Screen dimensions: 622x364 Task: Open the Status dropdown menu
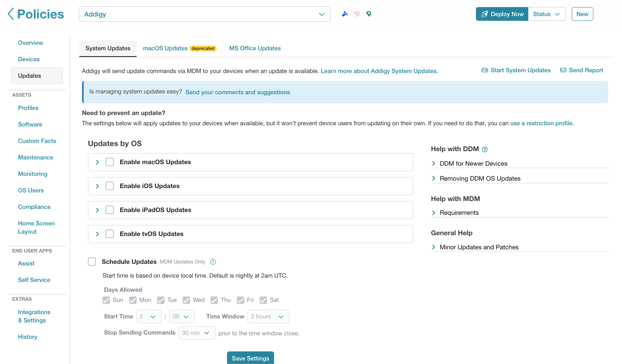[547, 14]
